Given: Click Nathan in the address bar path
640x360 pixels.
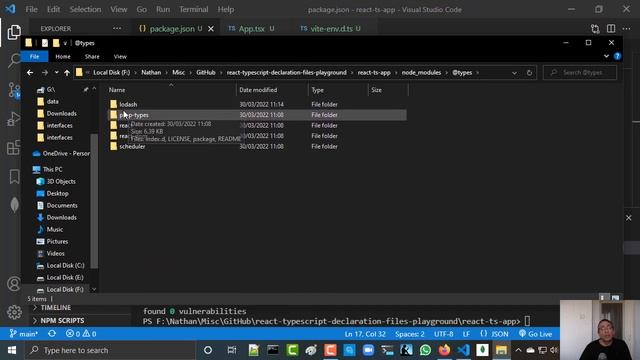Looking at the screenshot, I should [151, 73].
